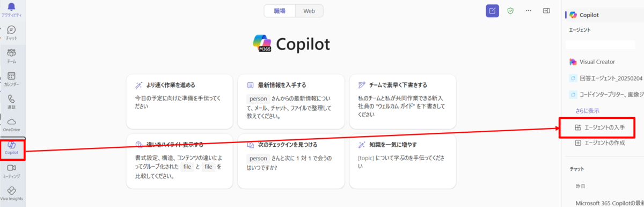Click the first person placeholder chip in 最新情報 card
Image resolution: width=644 pixels, height=207 pixels.
258,99
